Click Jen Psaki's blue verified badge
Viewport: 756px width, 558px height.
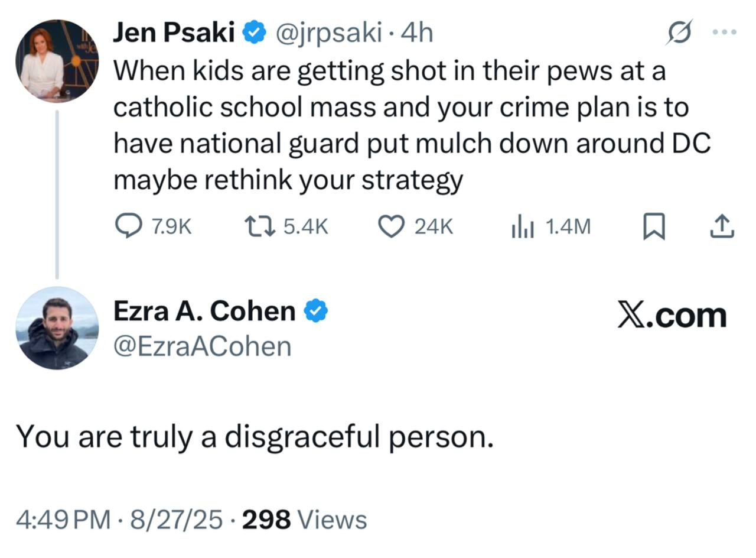click(x=255, y=33)
